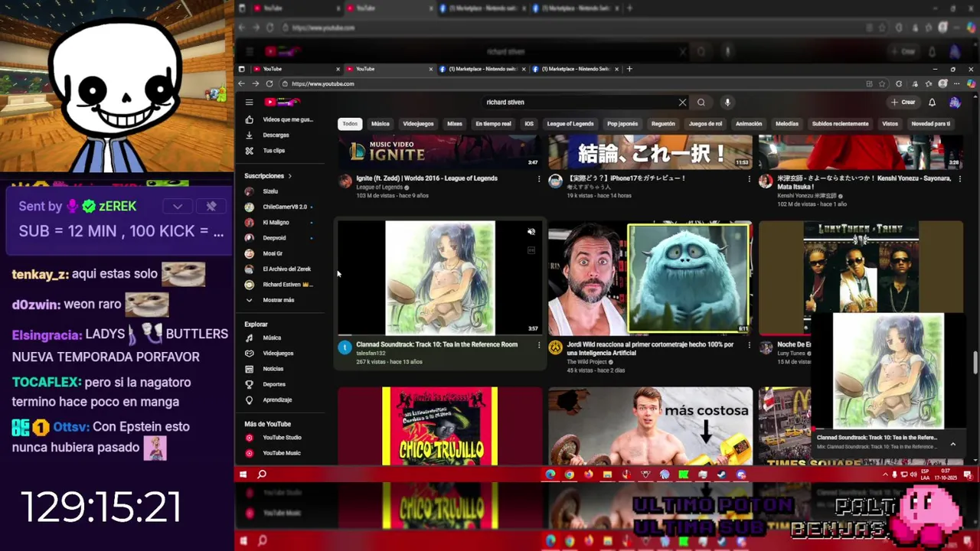The height and width of the screenshot is (551, 980).
Task: Start voice search with microphone icon
Action: (727, 102)
